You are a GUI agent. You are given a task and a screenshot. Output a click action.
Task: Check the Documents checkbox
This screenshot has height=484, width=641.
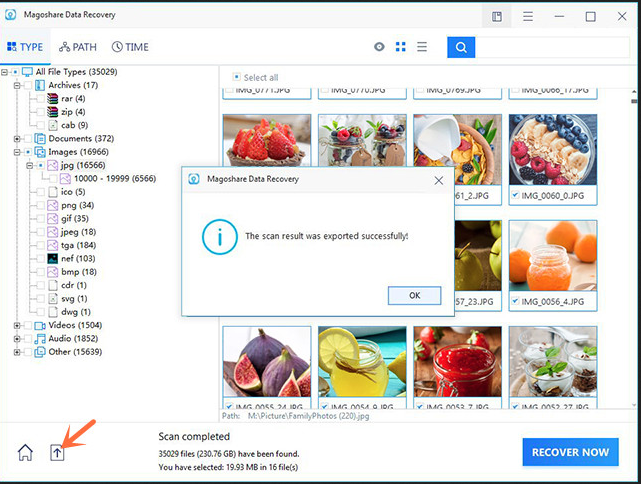pyautogui.click(x=28, y=139)
